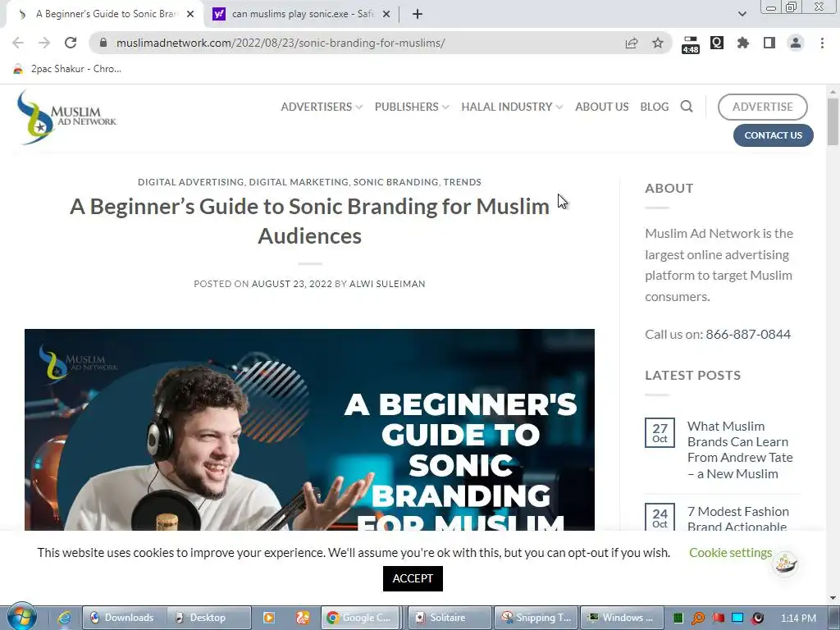Open the Q extension icon
This screenshot has height=630, width=840.
(x=717, y=43)
